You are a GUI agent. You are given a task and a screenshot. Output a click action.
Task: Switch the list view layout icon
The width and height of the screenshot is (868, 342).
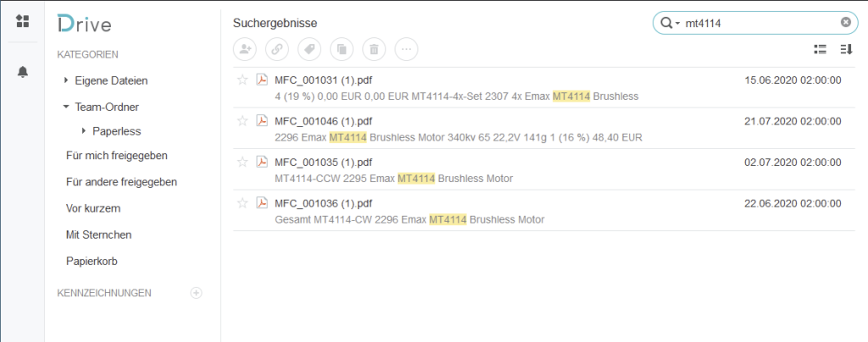(x=821, y=50)
